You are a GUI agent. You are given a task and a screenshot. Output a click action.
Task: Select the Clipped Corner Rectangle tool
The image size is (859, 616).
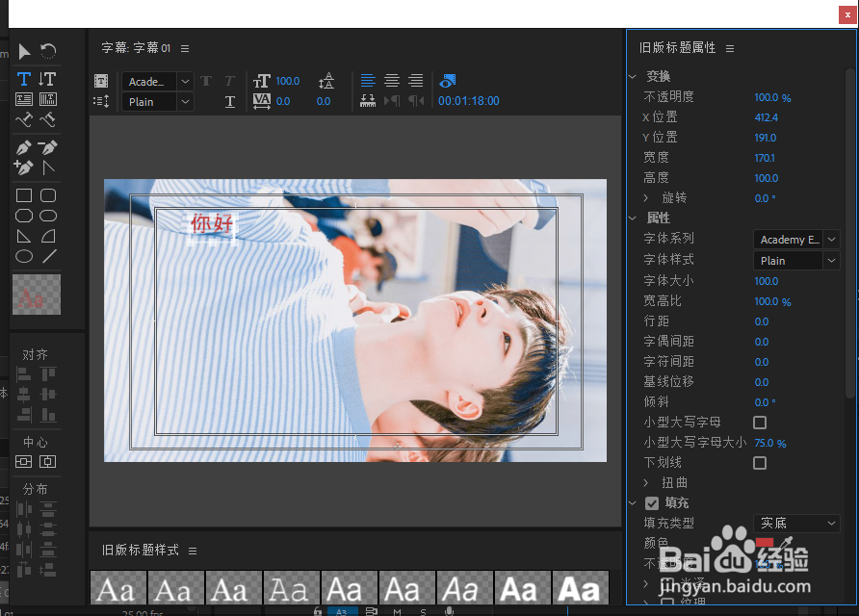(24, 216)
